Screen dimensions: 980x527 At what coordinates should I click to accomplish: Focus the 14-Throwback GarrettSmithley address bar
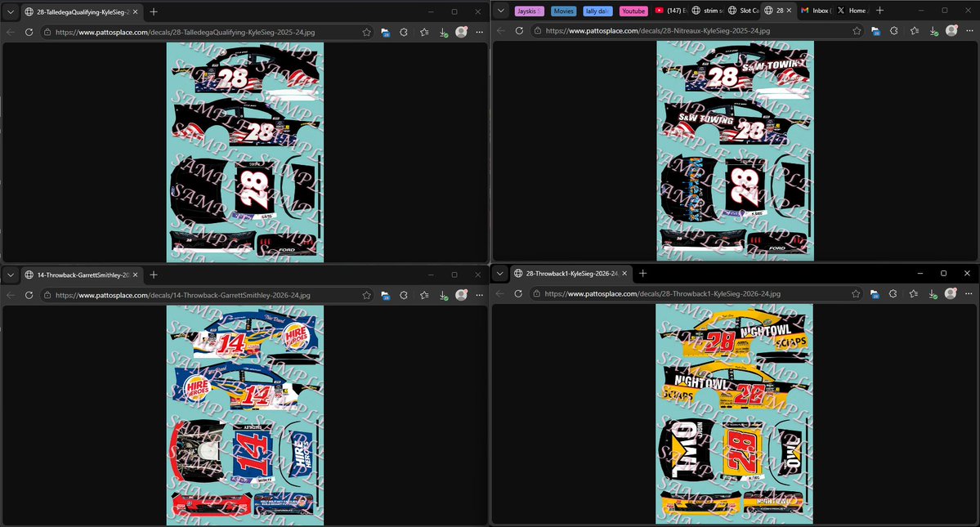[206, 295]
